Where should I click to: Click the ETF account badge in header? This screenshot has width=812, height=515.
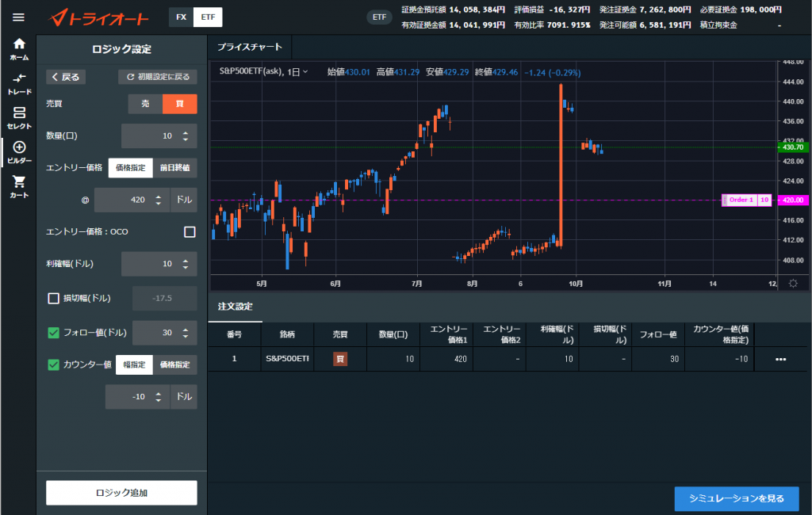[x=379, y=17]
